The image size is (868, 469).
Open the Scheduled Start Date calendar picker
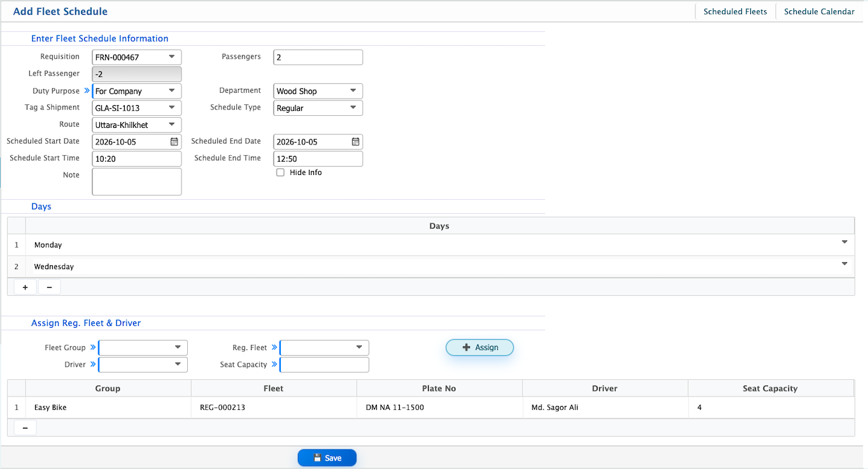(x=174, y=142)
